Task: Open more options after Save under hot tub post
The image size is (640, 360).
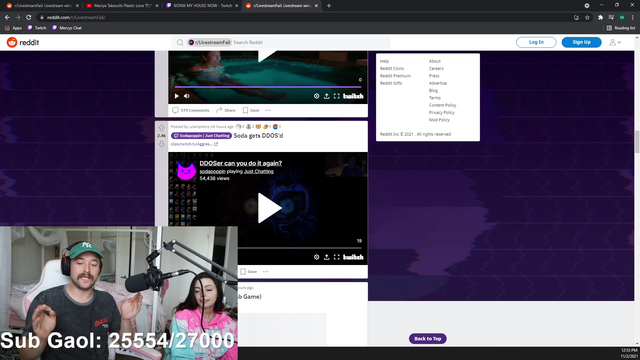Action: [268, 110]
